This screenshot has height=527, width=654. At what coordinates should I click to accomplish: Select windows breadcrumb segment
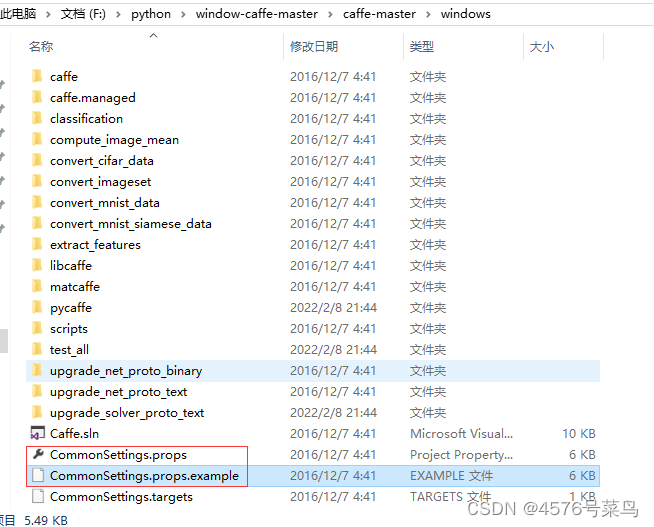[465, 14]
